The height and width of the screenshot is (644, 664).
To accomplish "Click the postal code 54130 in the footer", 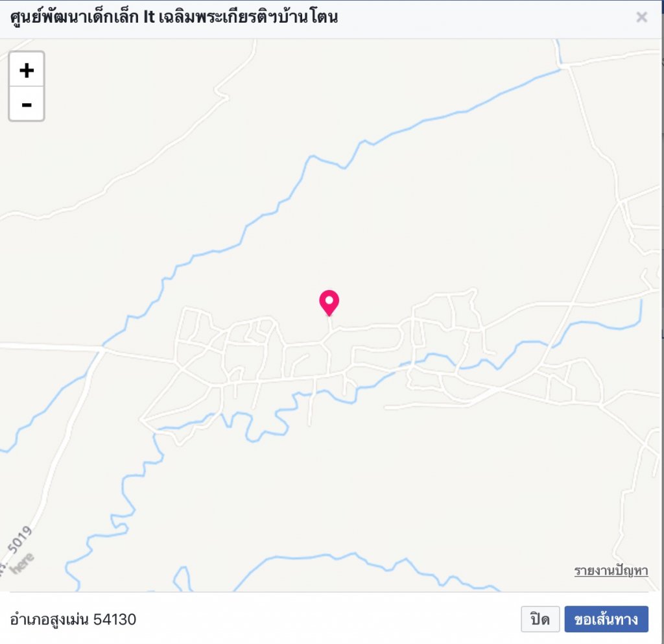I will (115, 619).
